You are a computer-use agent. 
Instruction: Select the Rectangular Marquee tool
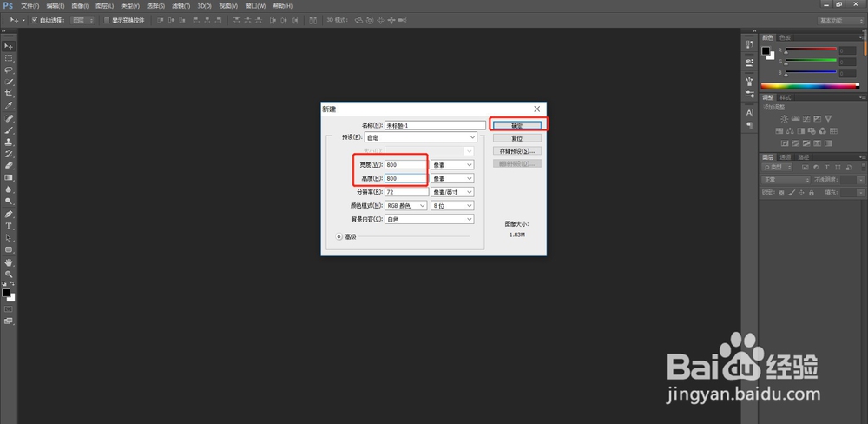click(9, 58)
